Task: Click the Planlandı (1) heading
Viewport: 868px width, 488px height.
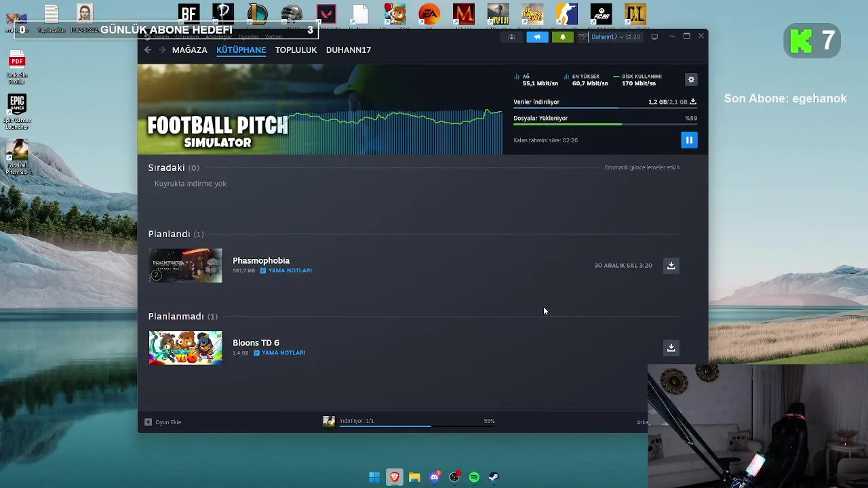Action: tap(176, 235)
